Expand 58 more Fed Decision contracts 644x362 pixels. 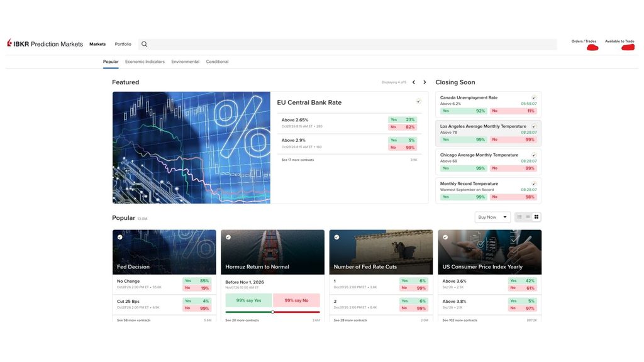click(134, 320)
